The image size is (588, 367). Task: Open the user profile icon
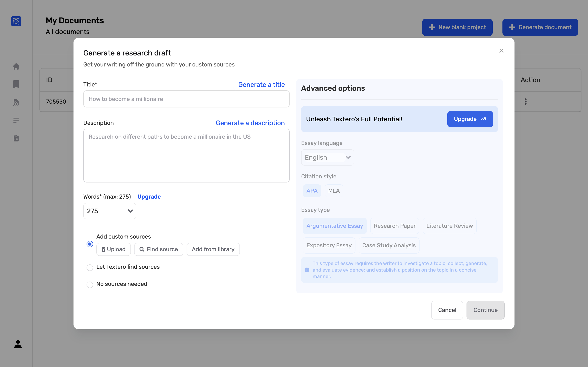point(18,344)
